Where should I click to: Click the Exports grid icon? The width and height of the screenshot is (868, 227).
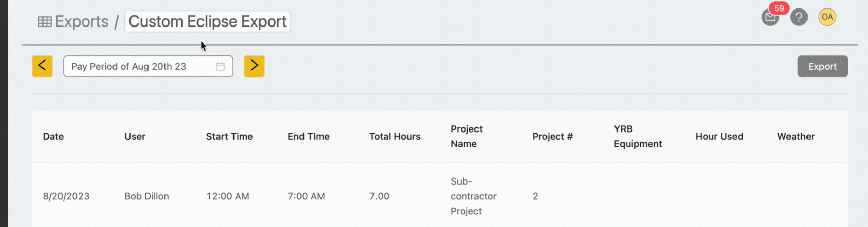pyautogui.click(x=45, y=22)
